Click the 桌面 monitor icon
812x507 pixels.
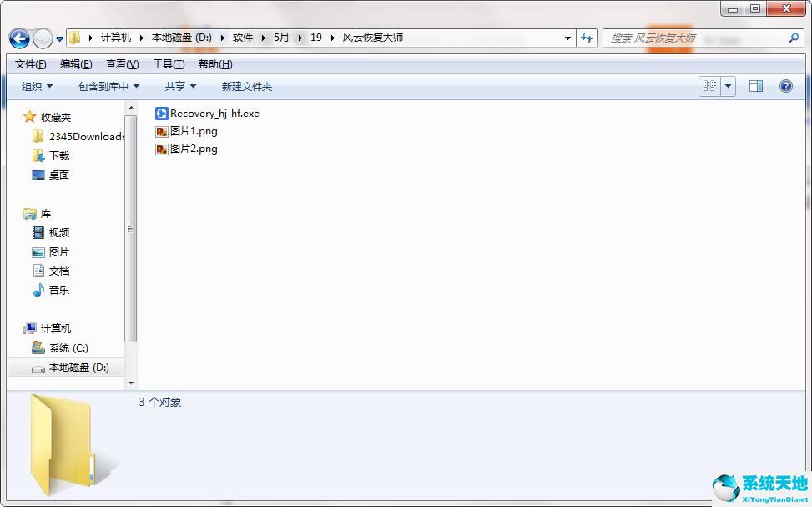[38, 175]
